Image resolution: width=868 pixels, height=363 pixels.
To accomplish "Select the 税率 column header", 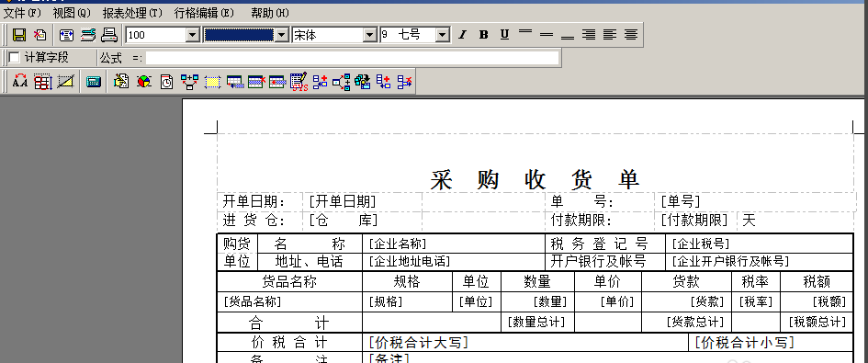I will click(x=755, y=281).
